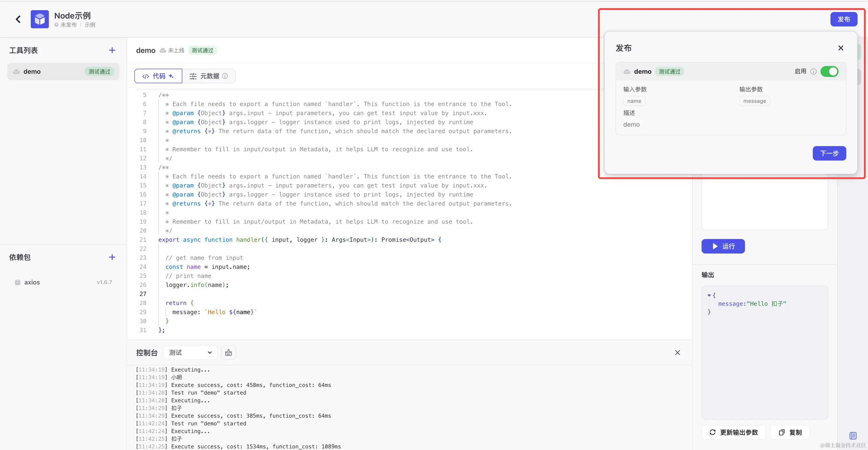The width and height of the screenshot is (868, 450).
Task: Run the tool with the 运行 button
Action: 723,246
